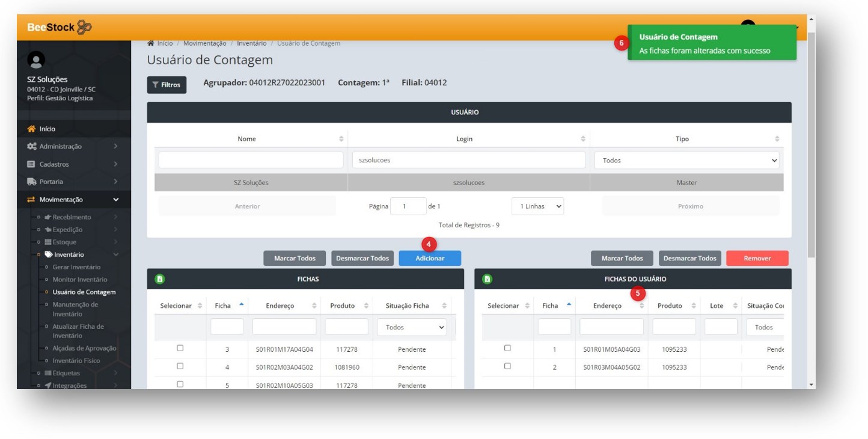This screenshot has width=868, height=439.
Task: Open Monitor Inventário in sidebar
Action: click(x=80, y=280)
